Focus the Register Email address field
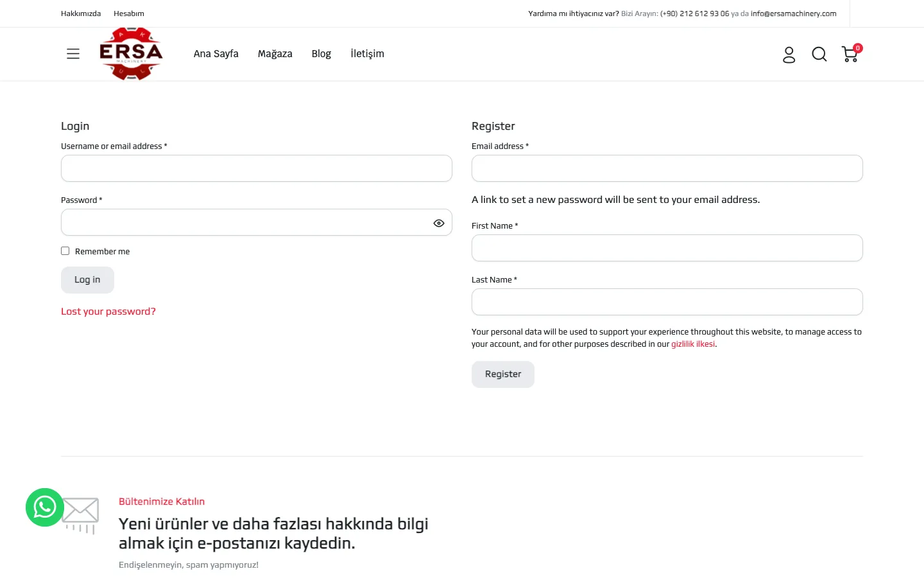924x578 pixels. click(x=667, y=168)
